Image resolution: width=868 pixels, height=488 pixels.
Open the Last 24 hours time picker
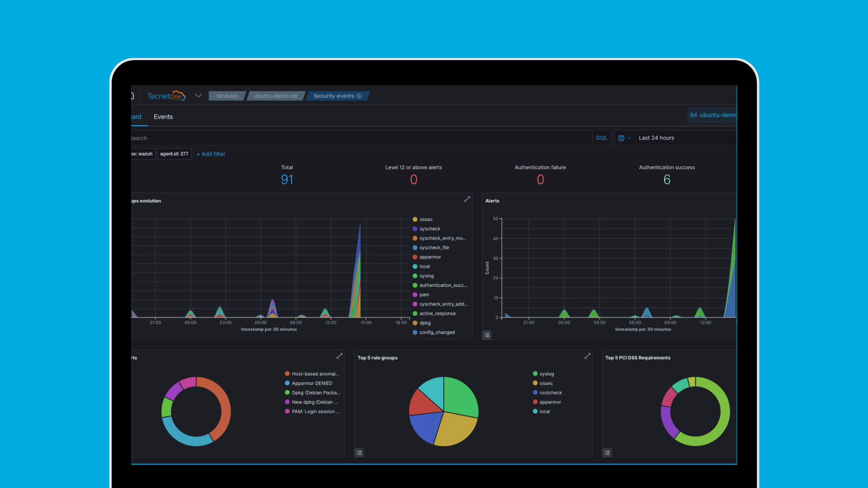click(x=656, y=138)
